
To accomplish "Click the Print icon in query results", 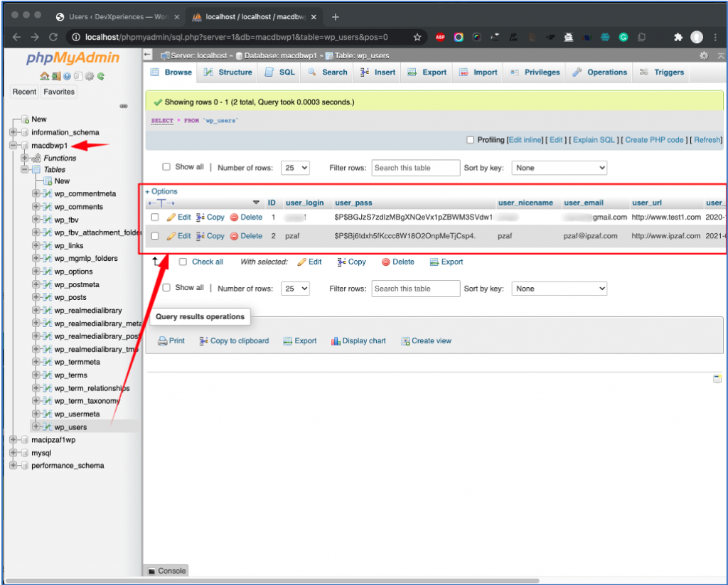I will tap(162, 341).
